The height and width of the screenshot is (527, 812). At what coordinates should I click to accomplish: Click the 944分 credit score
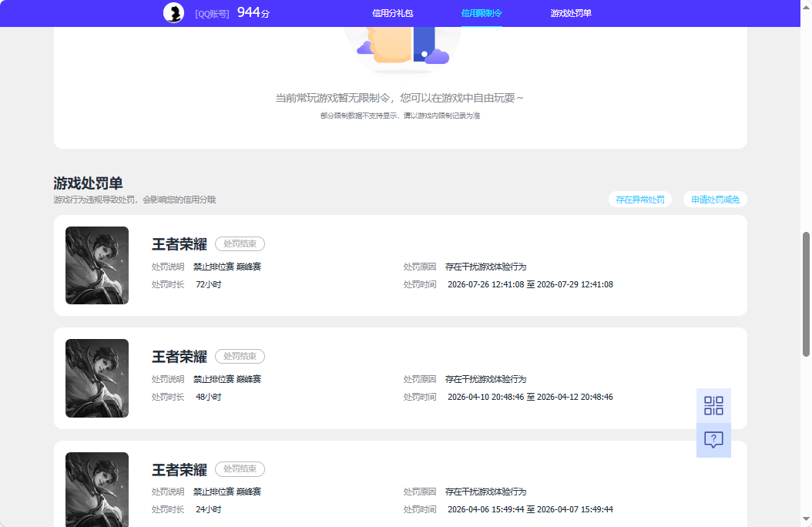click(x=253, y=12)
